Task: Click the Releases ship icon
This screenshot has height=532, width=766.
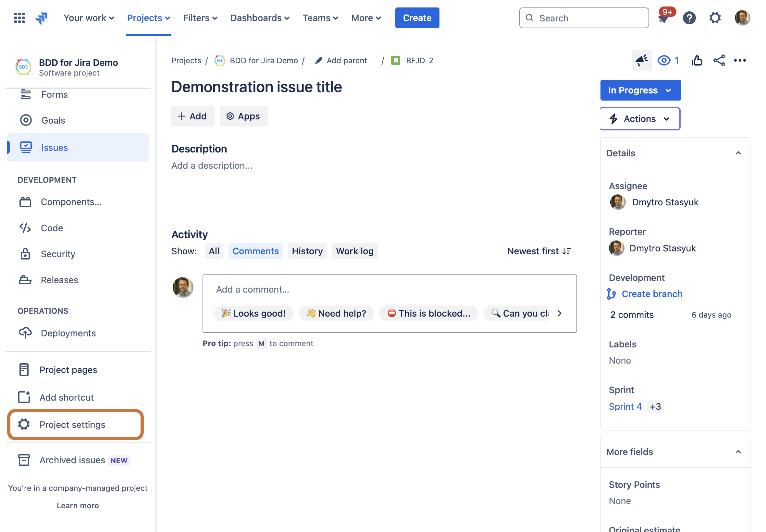Action: 25,280
